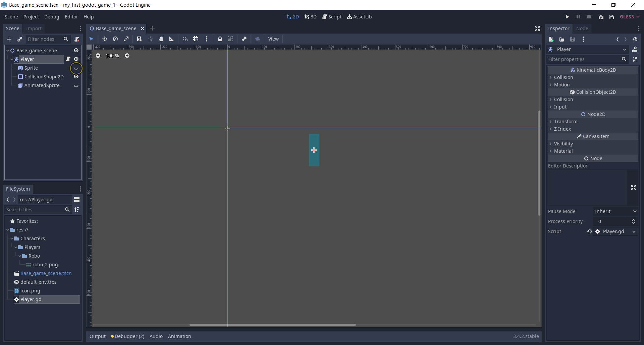Click the horizontal viewport scrollbar
The image size is (644, 345).
pos(272,325)
